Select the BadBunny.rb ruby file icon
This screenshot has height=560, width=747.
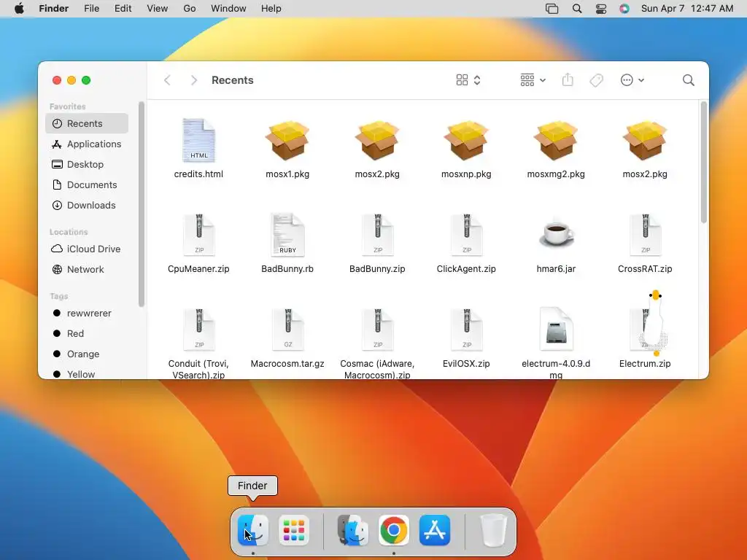(x=287, y=235)
